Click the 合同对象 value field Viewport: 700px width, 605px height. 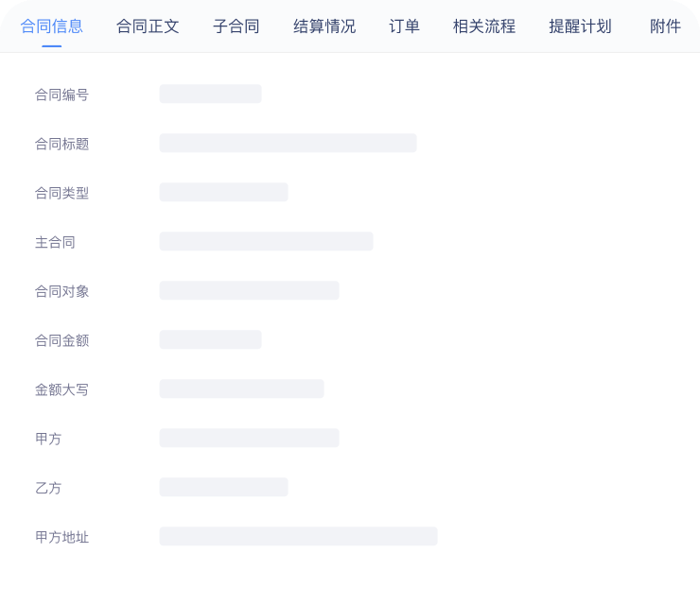click(249, 290)
